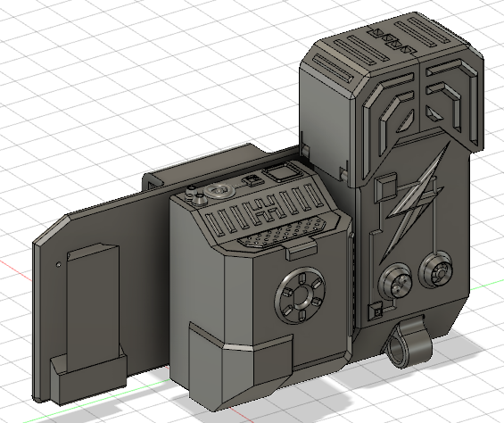
Task: Select the cone-shaped knob on front box top
Action: (200, 200)
